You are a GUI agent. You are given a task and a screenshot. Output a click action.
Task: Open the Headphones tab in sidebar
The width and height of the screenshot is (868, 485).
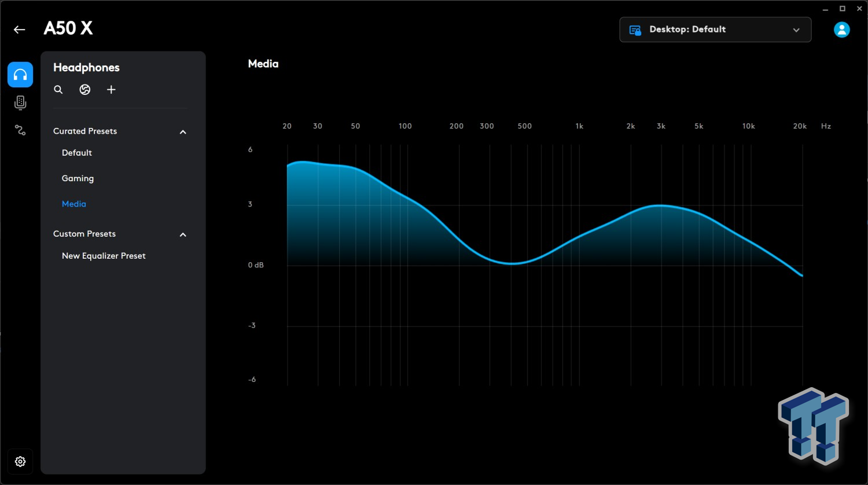[20, 75]
